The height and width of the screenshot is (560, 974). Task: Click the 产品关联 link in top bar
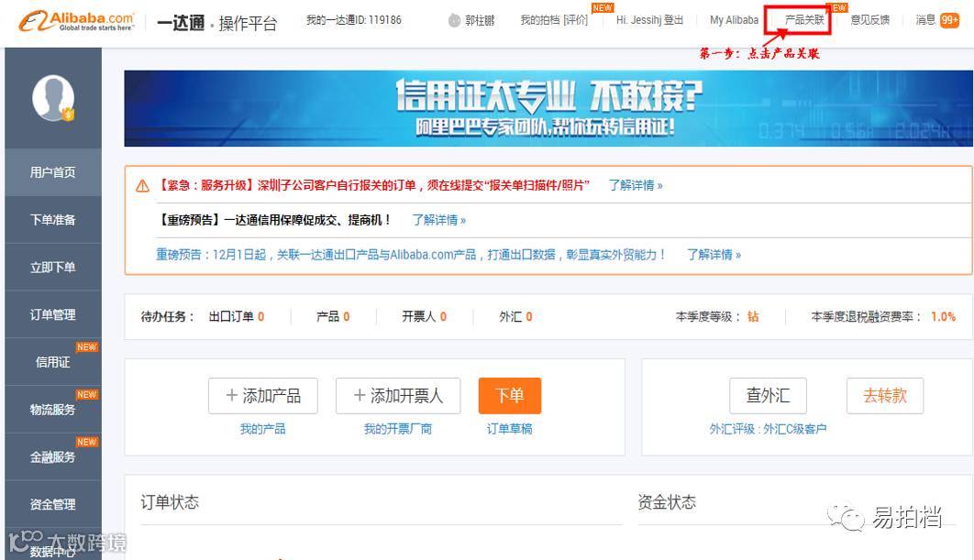pyautogui.click(x=804, y=20)
